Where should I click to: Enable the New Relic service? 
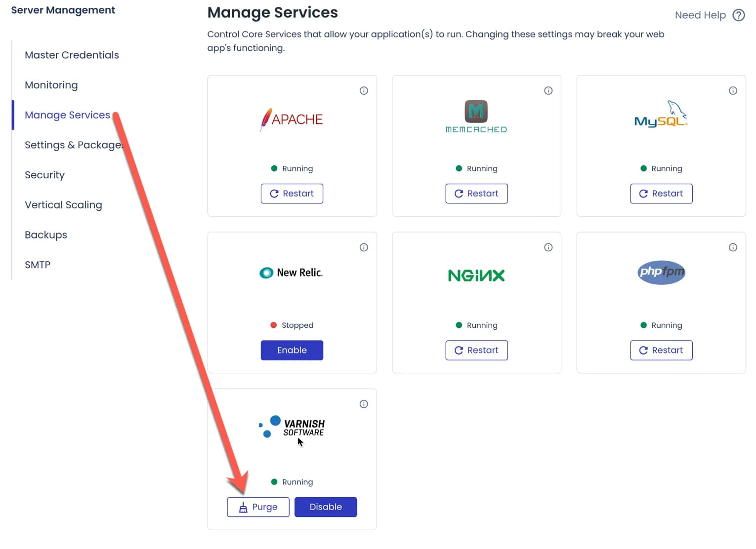coord(292,350)
